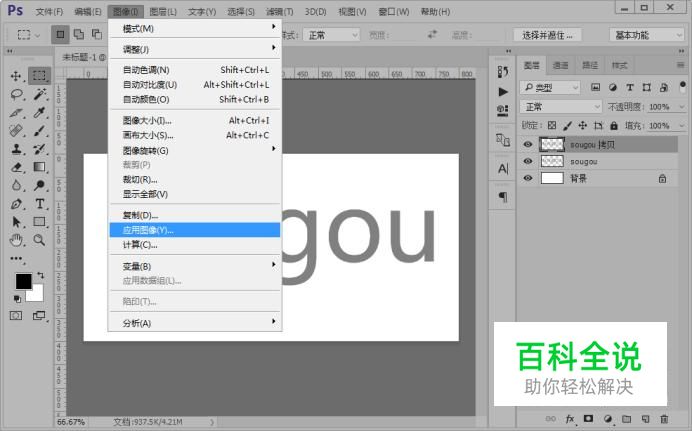The height and width of the screenshot is (431, 692).
Task: Click the add layer mask icon
Action: 588,419
